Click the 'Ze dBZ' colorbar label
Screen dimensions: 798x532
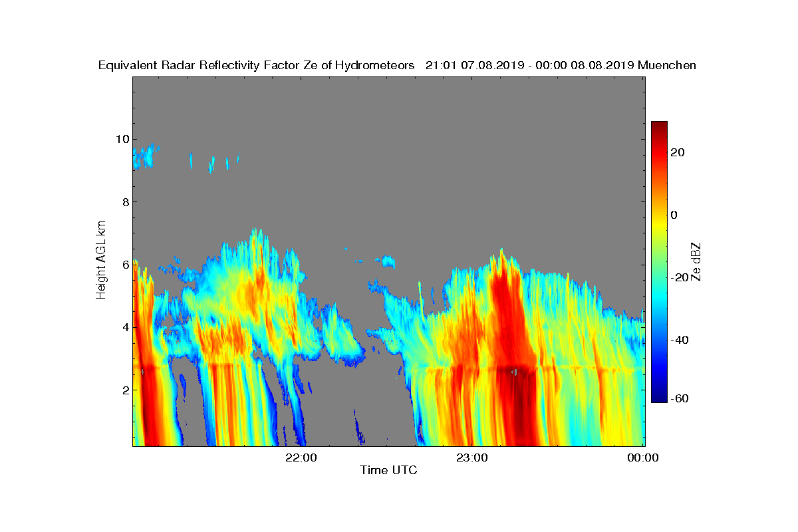pyautogui.click(x=696, y=261)
